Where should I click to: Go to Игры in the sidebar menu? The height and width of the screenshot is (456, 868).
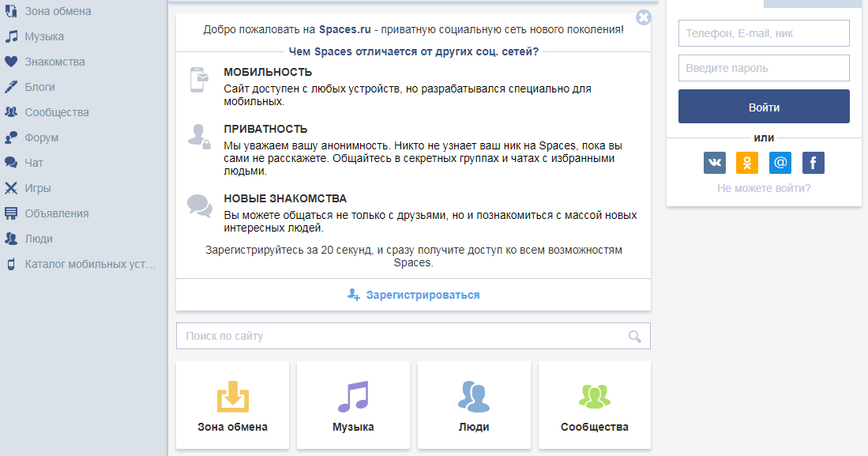click(38, 188)
